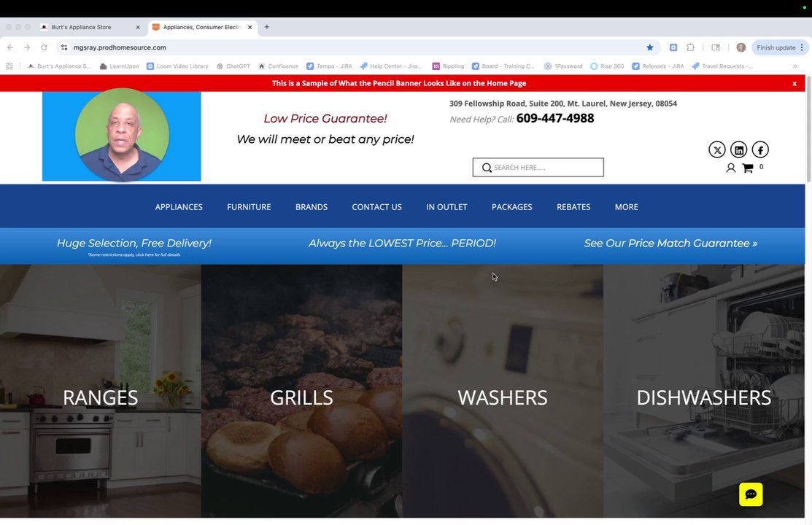Open the BRANDS menu item
The width and height of the screenshot is (812, 525).
(x=312, y=206)
